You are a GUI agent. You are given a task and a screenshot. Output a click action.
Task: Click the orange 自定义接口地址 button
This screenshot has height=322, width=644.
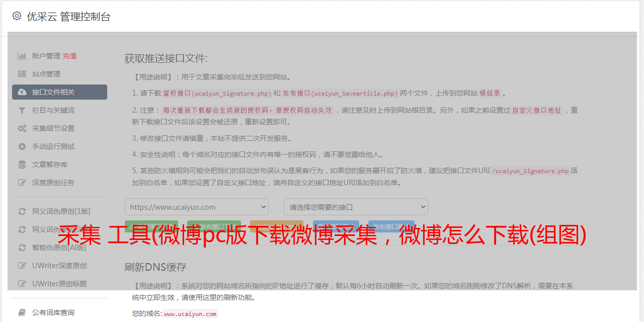pyautogui.click(x=277, y=226)
